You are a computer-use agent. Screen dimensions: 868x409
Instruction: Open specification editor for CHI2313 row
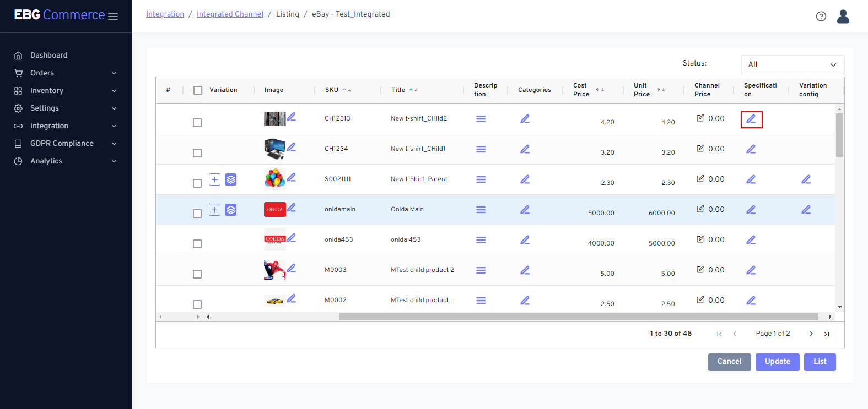coord(751,119)
